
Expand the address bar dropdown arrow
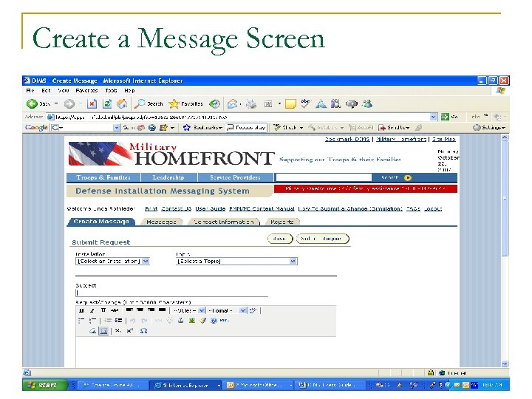pyautogui.click(x=433, y=117)
